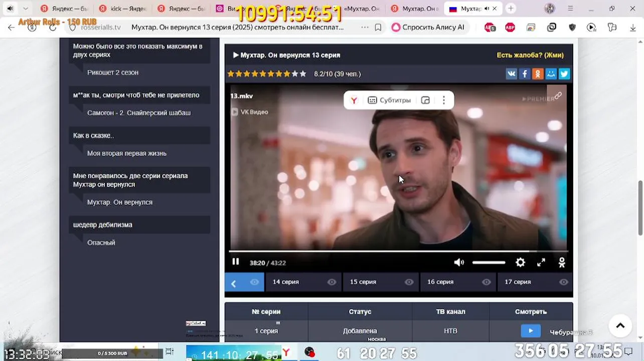The width and height of the screenshot is (644, 361).
Task: Open Субтитры in the floating video toolbar
Action: [x=389, y=100]
